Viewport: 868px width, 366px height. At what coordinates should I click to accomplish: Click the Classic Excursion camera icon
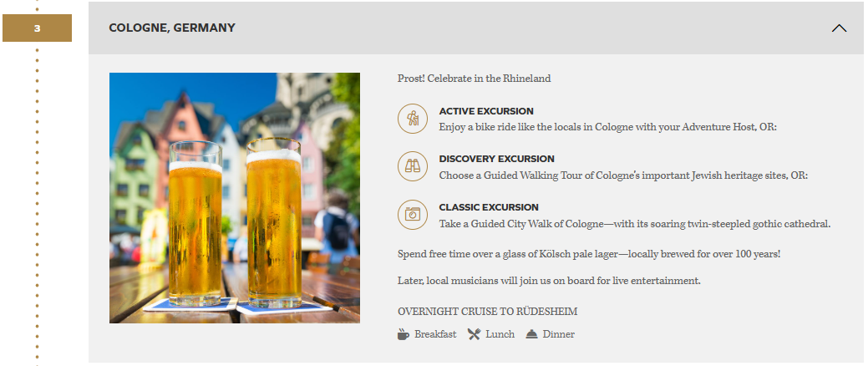[412, 214]
